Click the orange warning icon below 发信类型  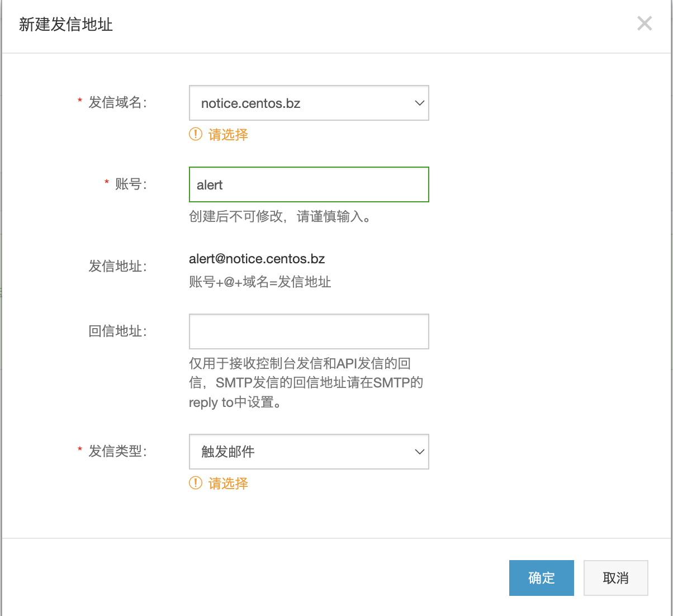tap(196, 483)
